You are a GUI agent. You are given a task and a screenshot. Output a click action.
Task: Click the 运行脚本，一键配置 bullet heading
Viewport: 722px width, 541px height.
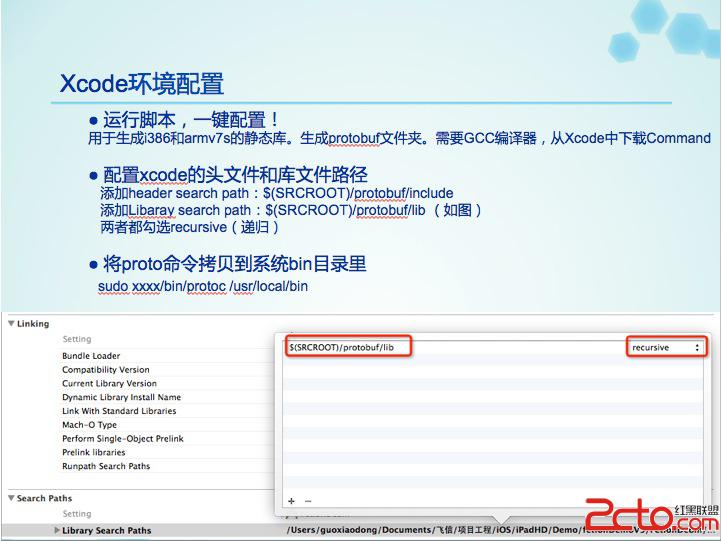(x=191, y=120)
